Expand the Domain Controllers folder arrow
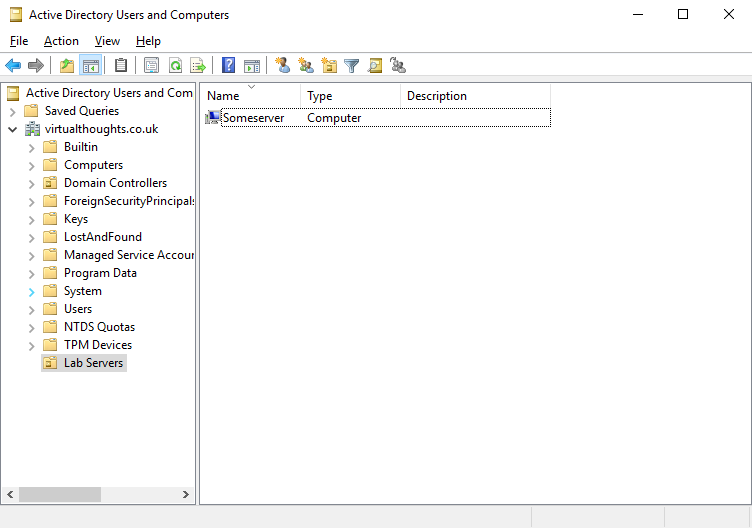This screenshot has height=528, width=752. pos(32,183)
